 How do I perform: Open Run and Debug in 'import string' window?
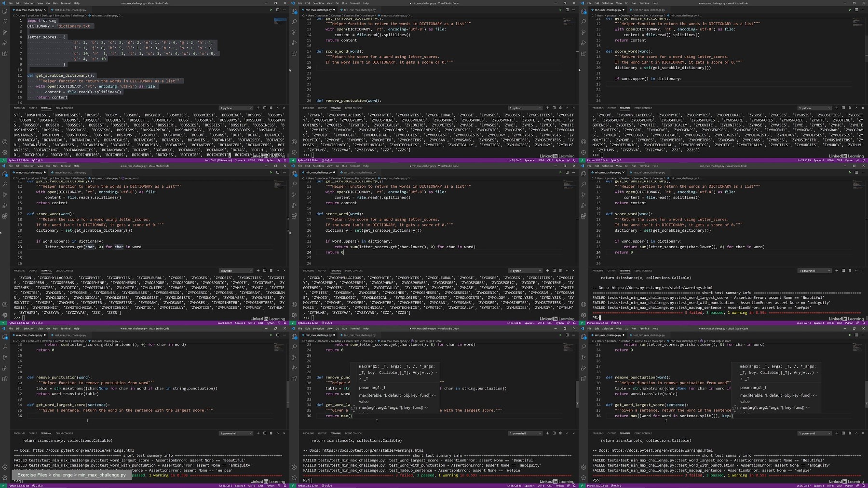coord(5,42)
